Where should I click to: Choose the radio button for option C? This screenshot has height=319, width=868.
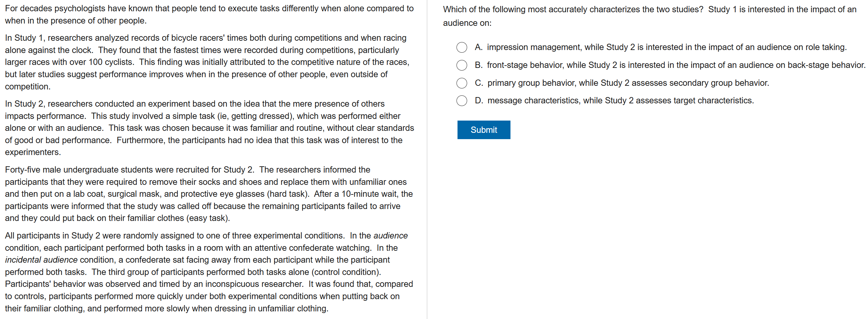tap(461, 83)
